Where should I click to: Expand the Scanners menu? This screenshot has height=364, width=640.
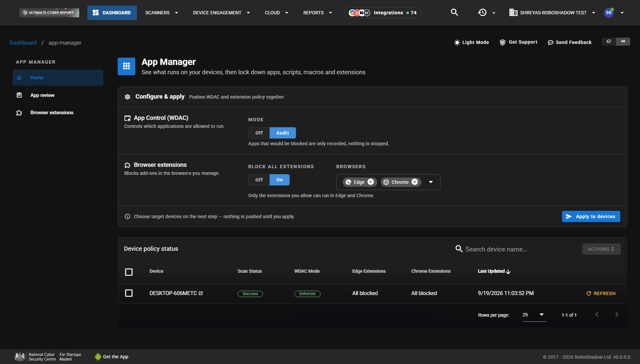pos(162,13)
